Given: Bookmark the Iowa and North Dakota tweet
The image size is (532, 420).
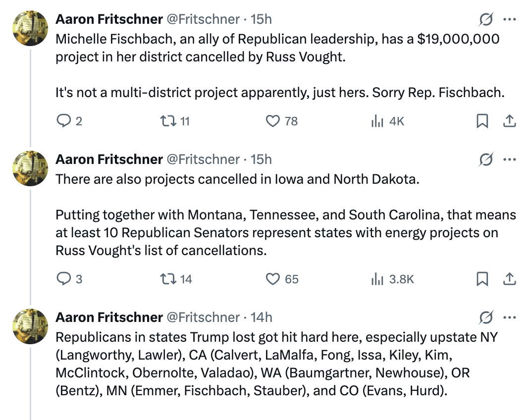Looking at the screenshot, I should 482,279.
